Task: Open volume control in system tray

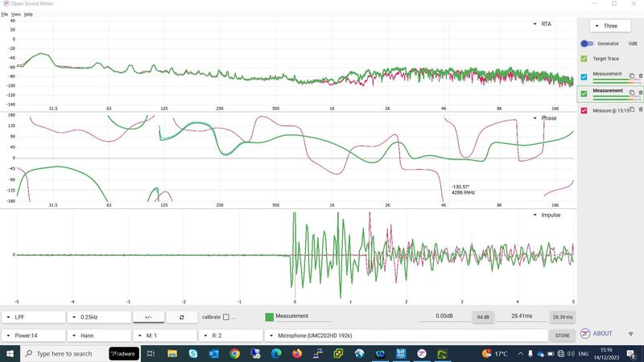Action: 571,353
